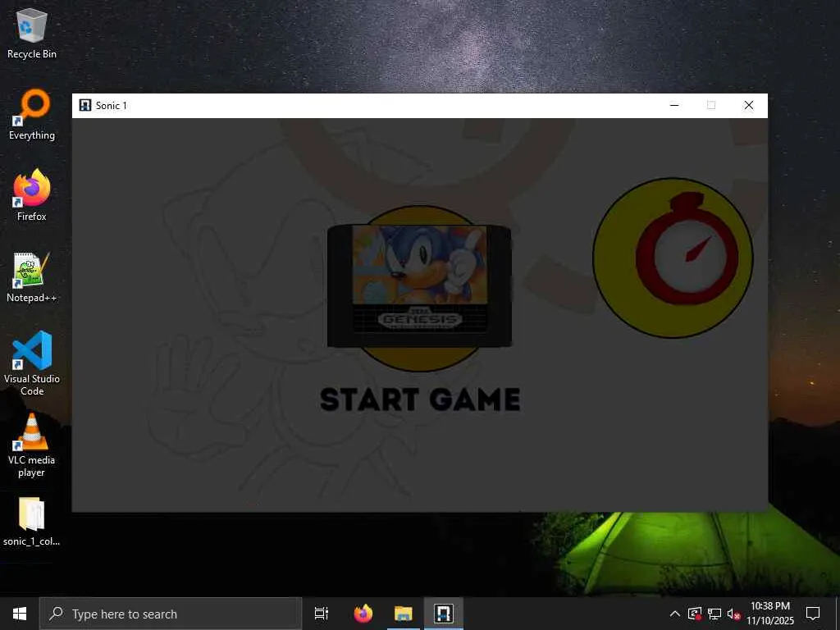The width and height of the screenshot is (840, 630).
Task: Close the Sonic 1 window
Action: (749, 105)
